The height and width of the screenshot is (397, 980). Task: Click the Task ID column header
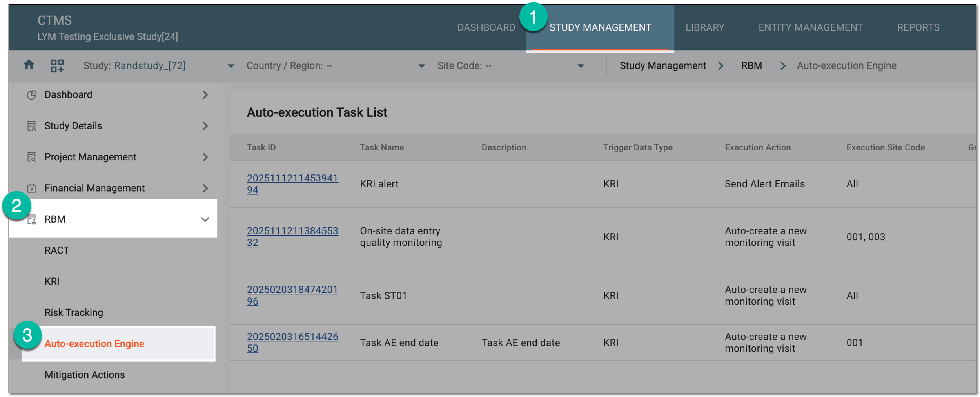(261, 148)
